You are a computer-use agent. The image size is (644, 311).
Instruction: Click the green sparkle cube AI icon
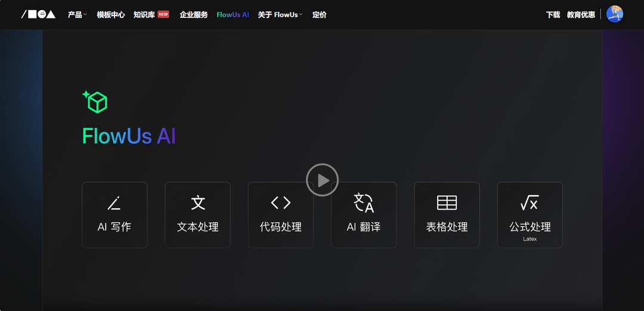coord(95,101)
